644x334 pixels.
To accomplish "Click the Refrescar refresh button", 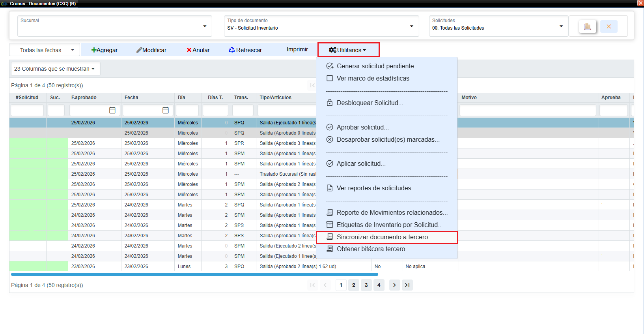I will [x=245, y=50].
